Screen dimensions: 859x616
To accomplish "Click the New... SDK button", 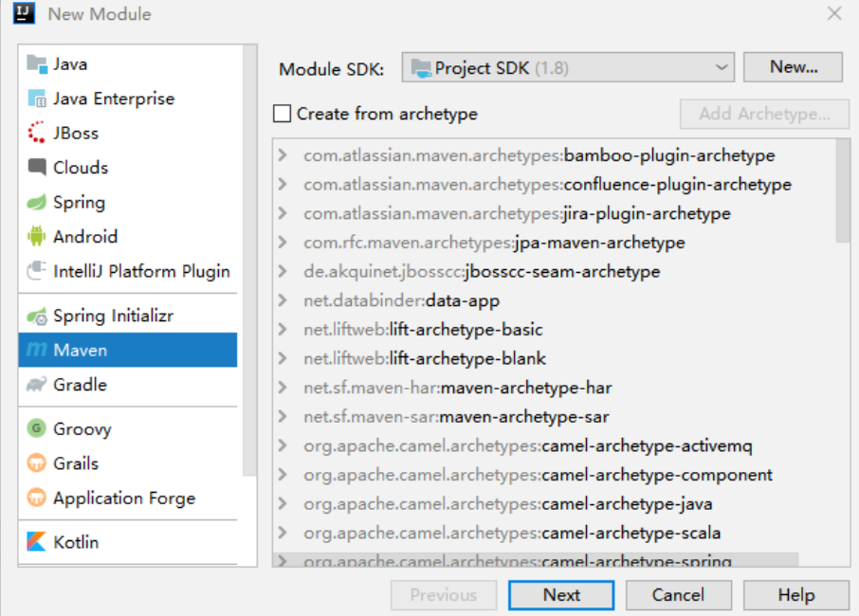I will [x=793, y=66].
